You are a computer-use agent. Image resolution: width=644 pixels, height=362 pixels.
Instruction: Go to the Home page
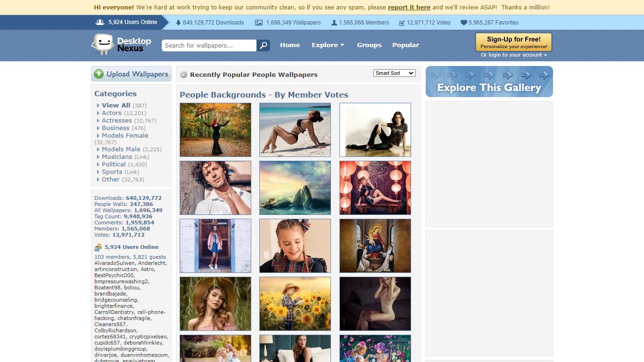290,45
